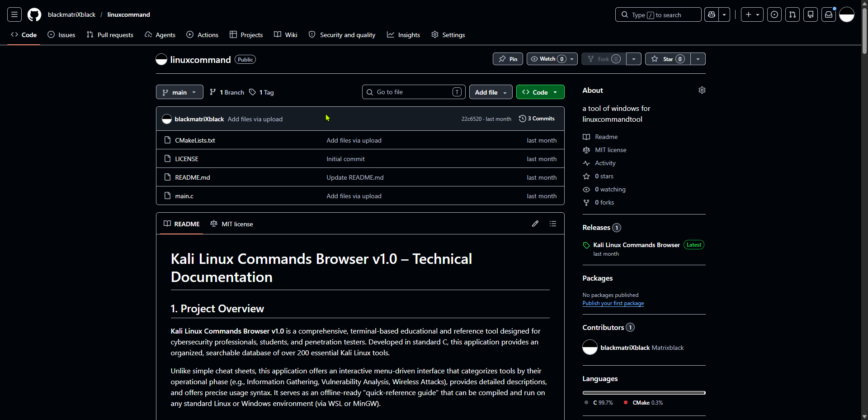This screenshot has height=420, width=868.
Task: Open blackmatriXblack contributor profile
Action: point(625,348)
